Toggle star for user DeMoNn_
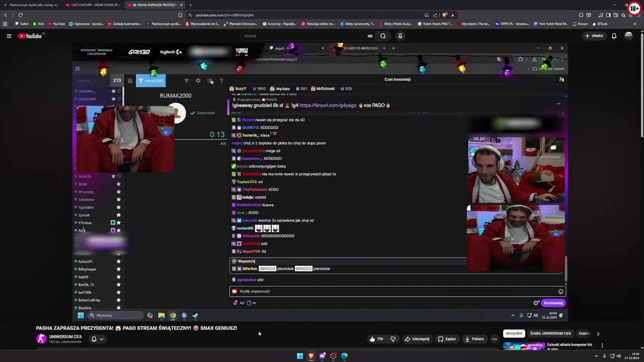 tap(114, 91)
